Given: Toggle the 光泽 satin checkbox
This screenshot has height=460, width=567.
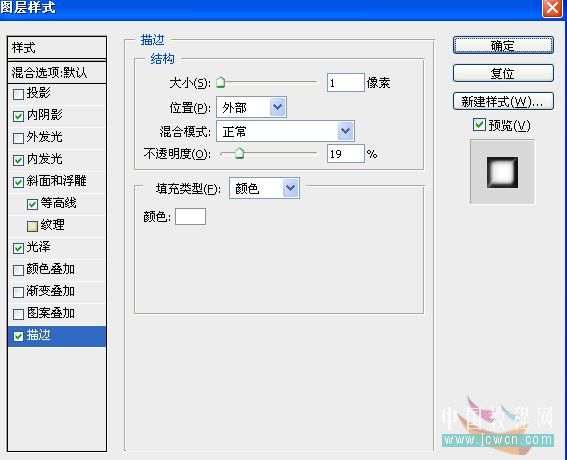Looking at the screenshot, I should pyautogui.click(x=18, y=248).
